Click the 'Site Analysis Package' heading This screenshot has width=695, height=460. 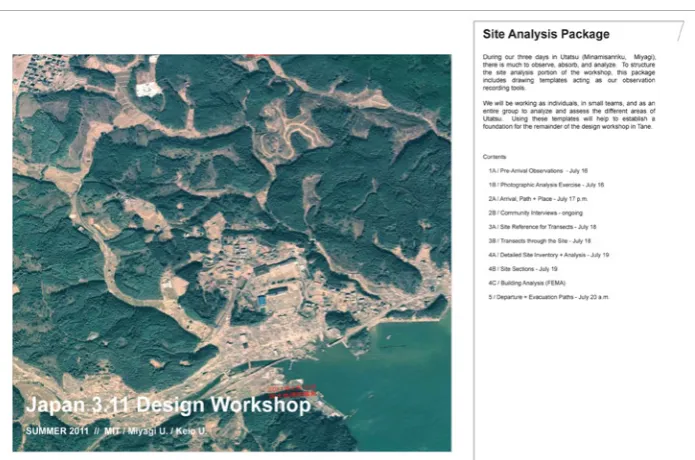(546, 34)
